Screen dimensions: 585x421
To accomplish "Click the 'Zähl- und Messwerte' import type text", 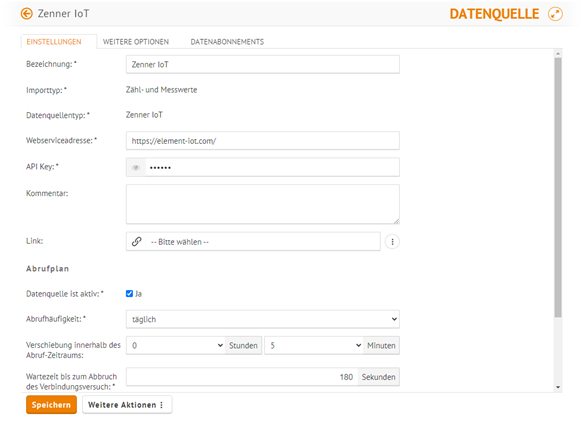I will [x=162, y=90].
